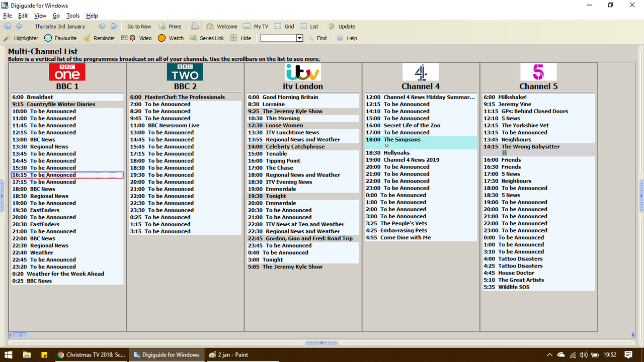This screenshot has width=644, height=362.
Task: Mark programme as Favourite
Action: (x=60, y=38)
